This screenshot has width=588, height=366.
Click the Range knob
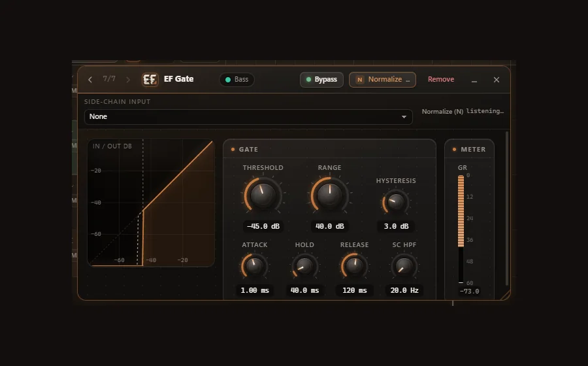(x=330, y=195)
